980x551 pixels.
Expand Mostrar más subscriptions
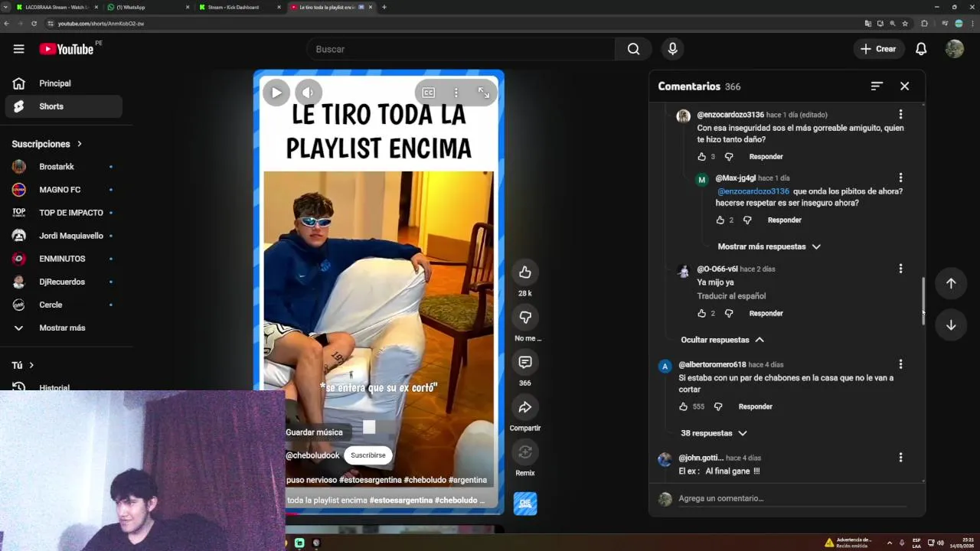pyautogui.click(x=64, y=328)
